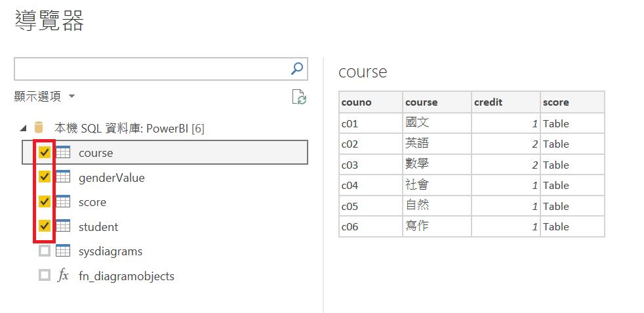
Task: Click the credit value in row c02
Action: (x=506, y=144)
